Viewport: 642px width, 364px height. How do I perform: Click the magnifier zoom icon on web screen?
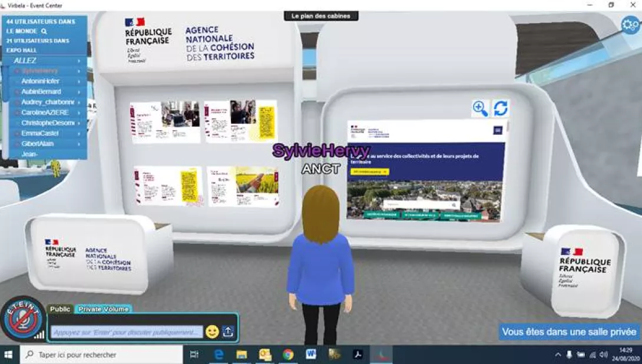click(480, 108)
